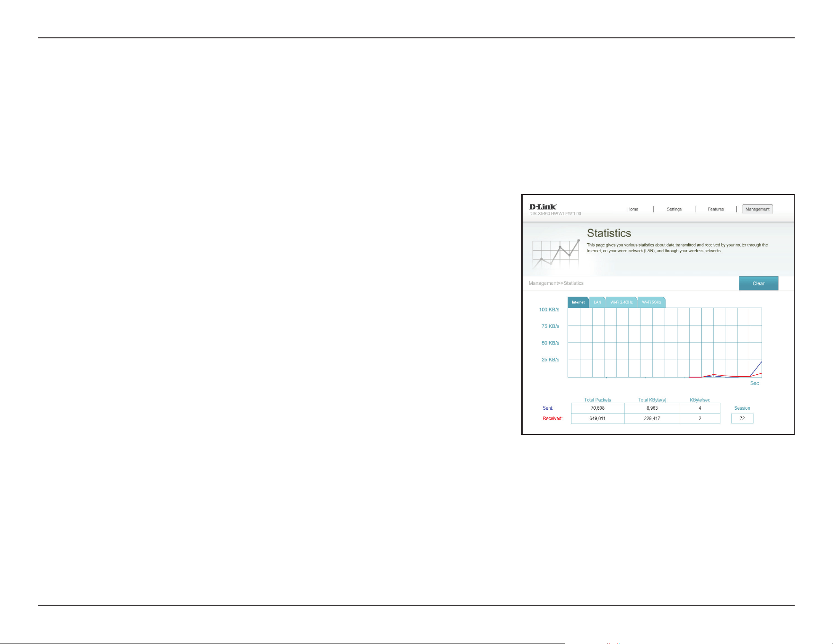Viewport: 833px width, 644px height.
Task: Click the 25 KB/s axis label
Action: coord(550,360)
